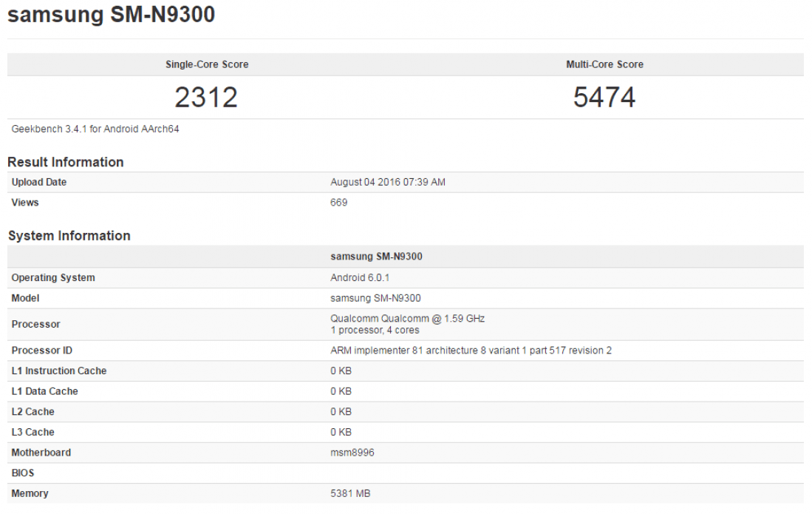The height and width of the screenshot is (514, 812).
Task: Click the Geekbench 3.4.1 for Android text
Action: pos(95,129)
